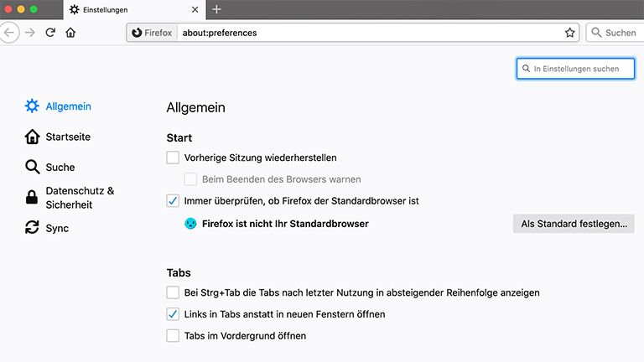The height and width of the screenshot is (362, 644).
Task: Click the back arrow navigation button
Action: point(9,33)
